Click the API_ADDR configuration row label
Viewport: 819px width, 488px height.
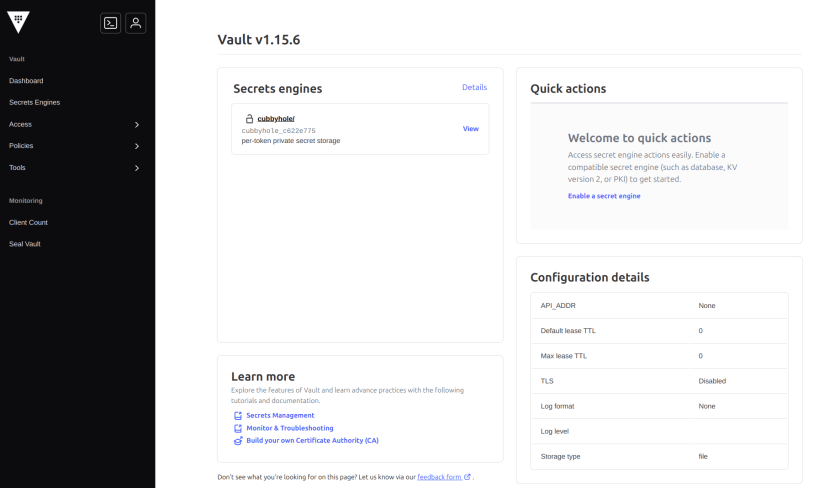pos(558,306)
